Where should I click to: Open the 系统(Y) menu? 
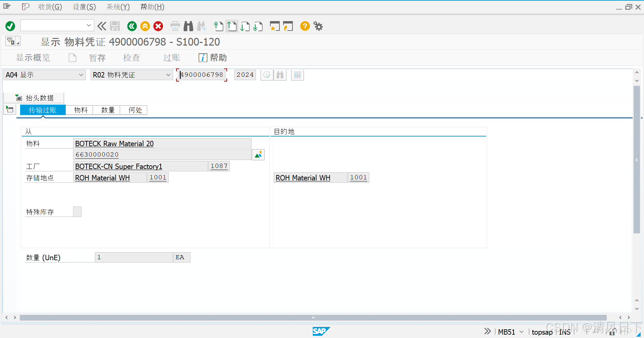click(x=118, y=7)
